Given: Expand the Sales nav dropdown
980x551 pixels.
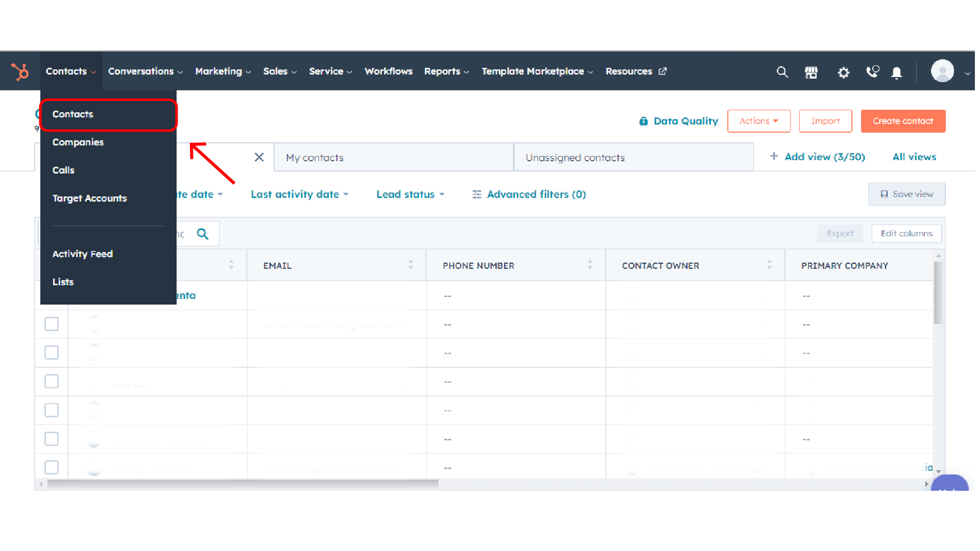Looking at the screenshot, I should pos(280,71).
